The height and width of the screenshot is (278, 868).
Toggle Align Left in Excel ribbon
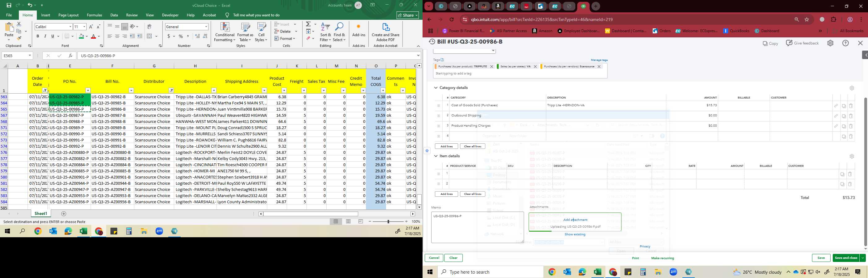tap(110, 36)
